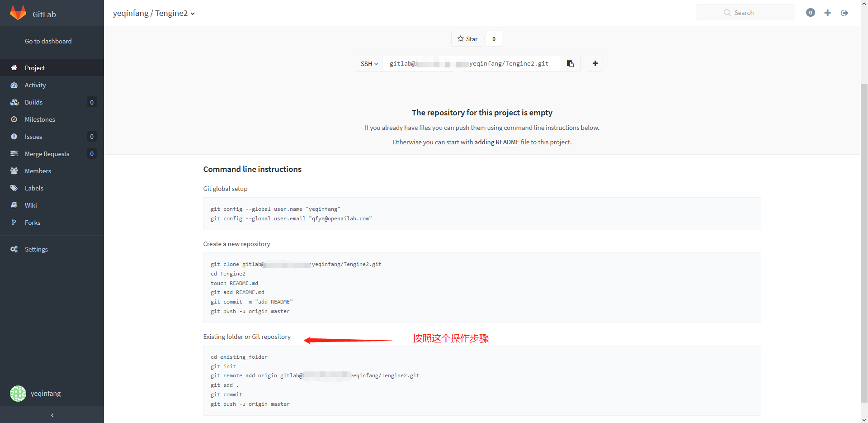
Task: Expand the Tengine2 breadcrumb chevron
Action: click(x=193, y=14)
